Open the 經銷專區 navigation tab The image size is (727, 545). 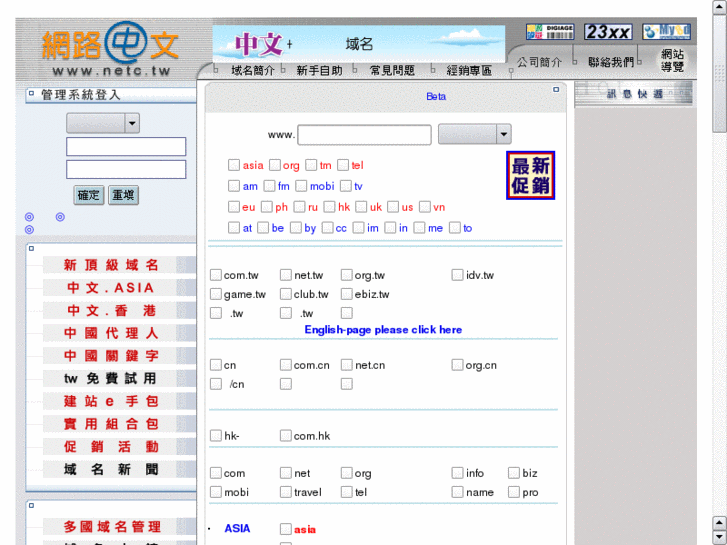click(x=468, y=71)
